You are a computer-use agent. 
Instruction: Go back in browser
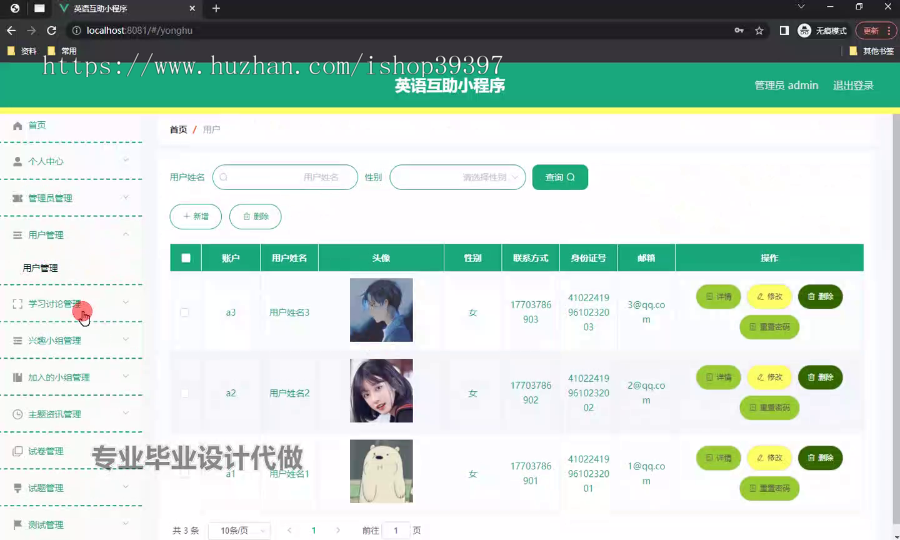[11, 30]
